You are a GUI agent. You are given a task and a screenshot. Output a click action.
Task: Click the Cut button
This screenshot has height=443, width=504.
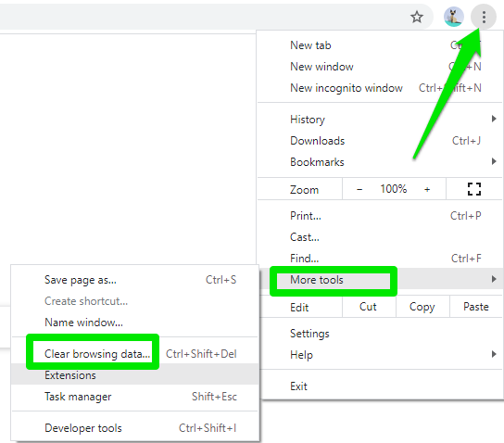(369, 307)
